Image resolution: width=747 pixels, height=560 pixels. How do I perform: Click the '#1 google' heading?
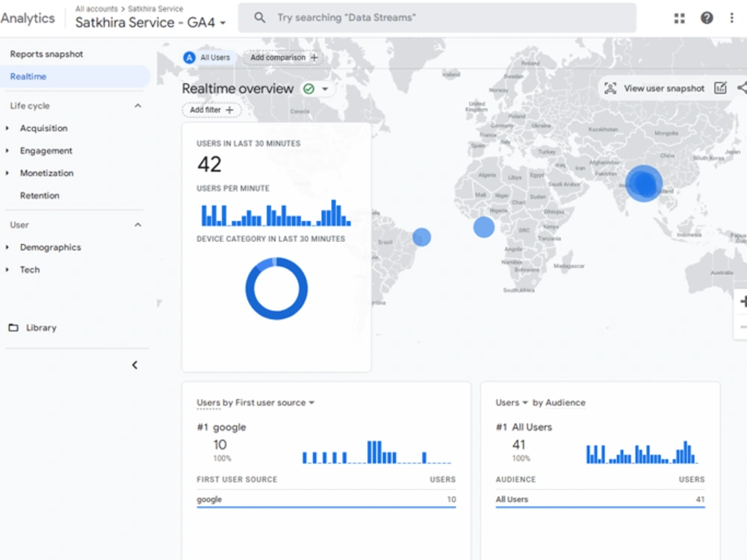[222, 427]
